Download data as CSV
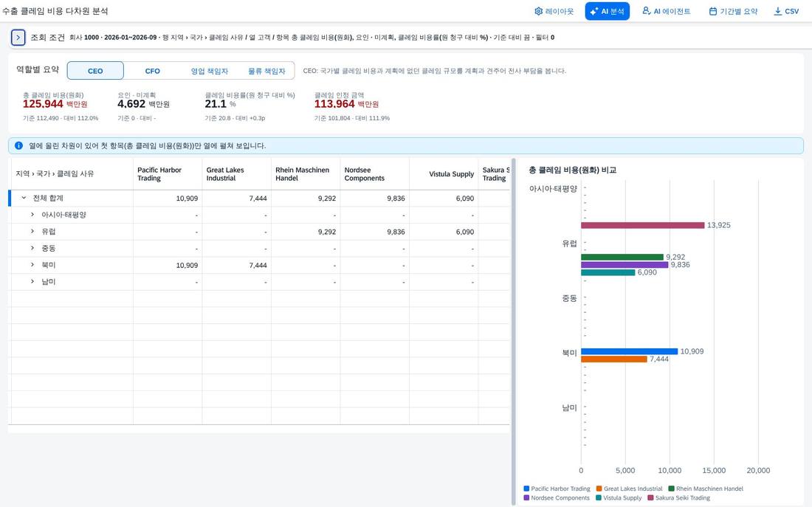Viewport: 812px width, 507px height. [x=786, y=11]
